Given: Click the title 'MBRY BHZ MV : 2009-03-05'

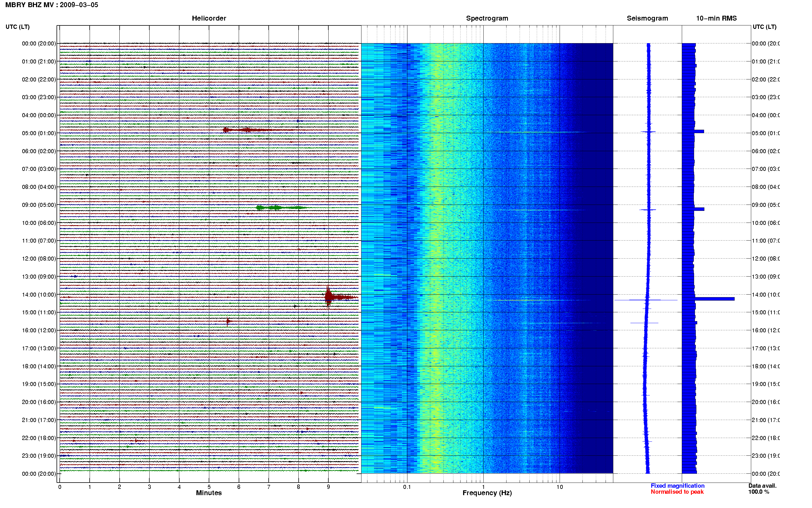Looking at the screenshot, I should [x=52, y=5].
